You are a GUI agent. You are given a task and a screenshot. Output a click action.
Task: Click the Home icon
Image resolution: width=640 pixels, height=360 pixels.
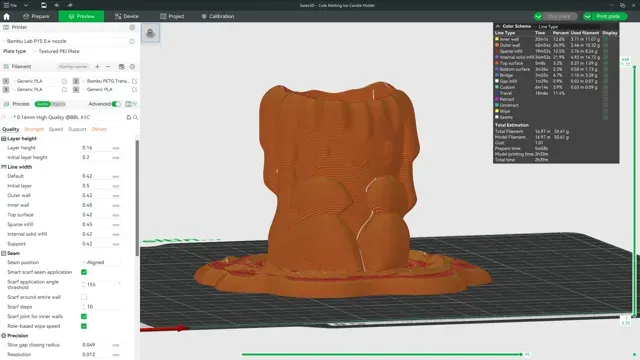(6, 16)
